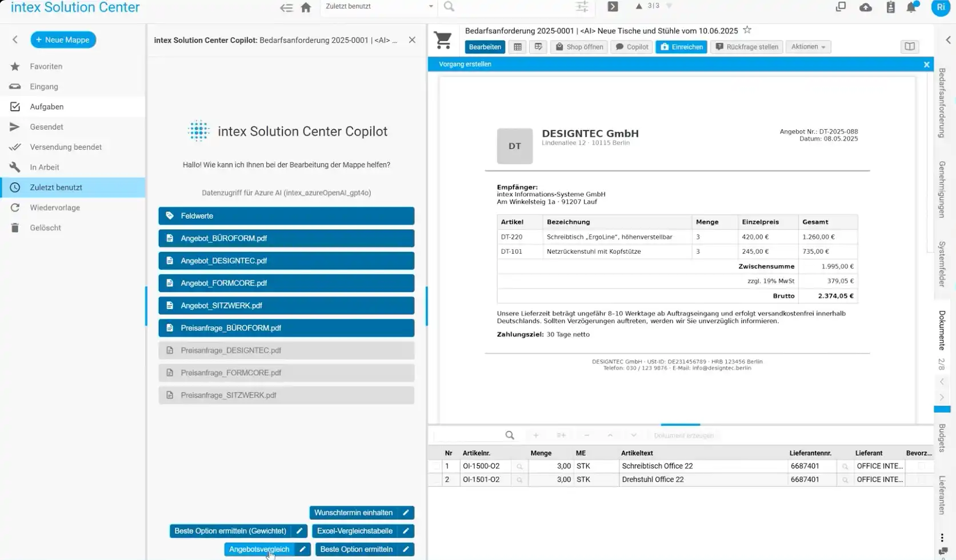Tick the Bevorzugt checkbox for row 1
This screenshot has width=956, height=560.
point(921,466)
